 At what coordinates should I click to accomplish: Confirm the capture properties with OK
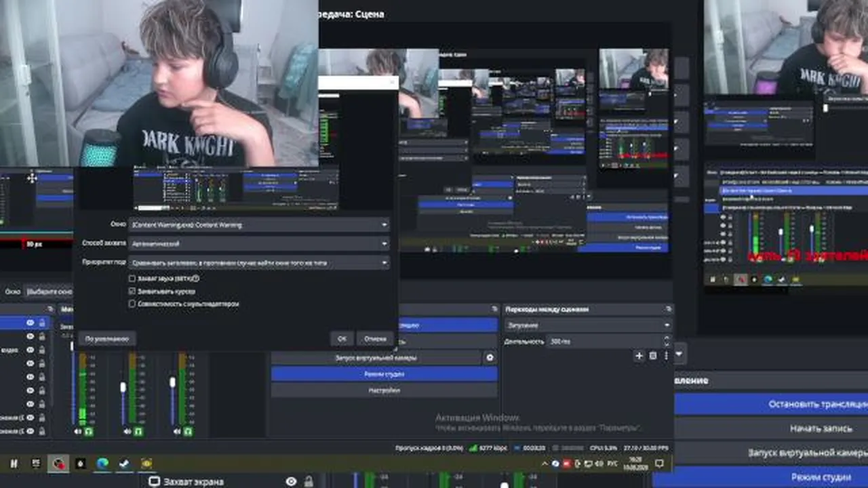(x=342, y=338)
